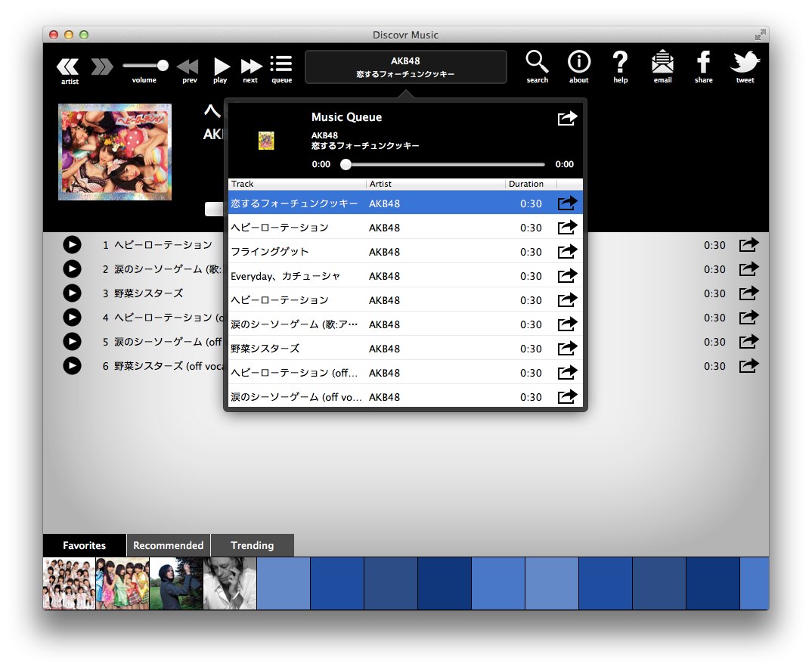Play album track 3 野菜シスターズ

click(x=72, y=293)
